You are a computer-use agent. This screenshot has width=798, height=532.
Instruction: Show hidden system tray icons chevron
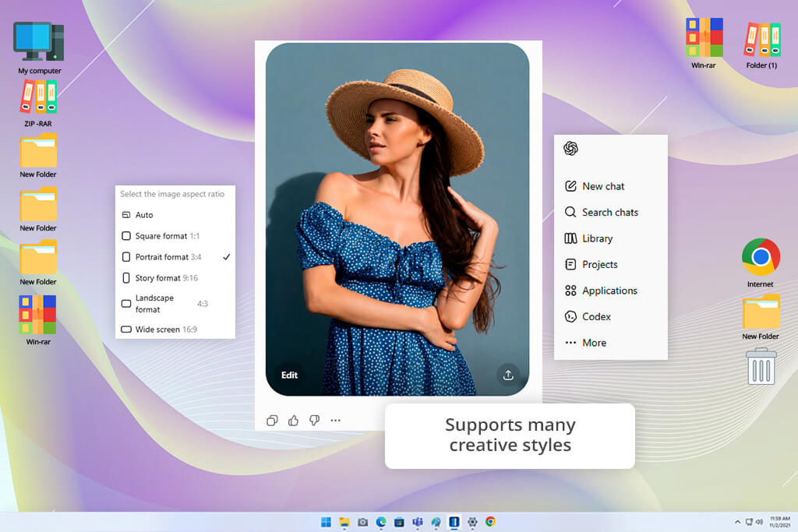coord(737,522)
